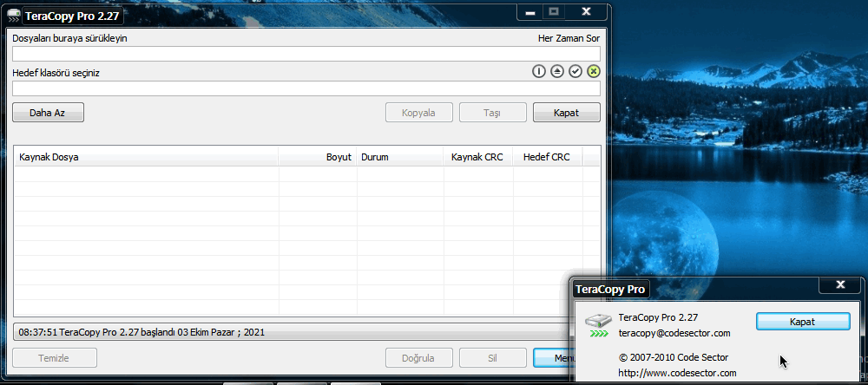Screen dimensions: 868x385
Task: Click the Taşı button
Action: click(492, 113)
